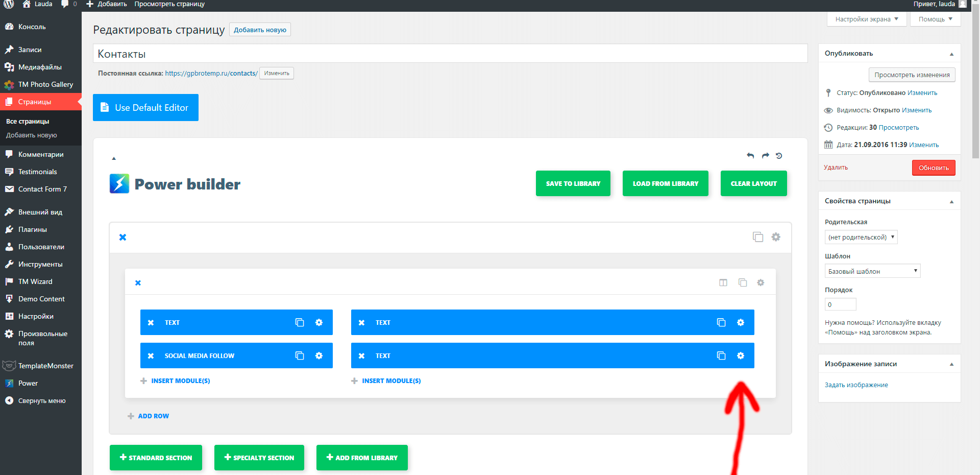Insert module in the right column

tap(386, 381)
